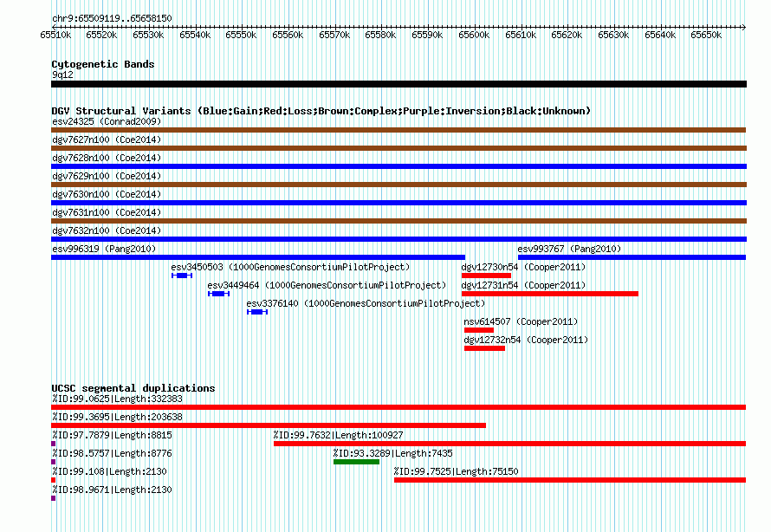Select the green %ID:93.3289 duplication bar
This screenshot has height=532, width=771.
(x=357, y=462)
